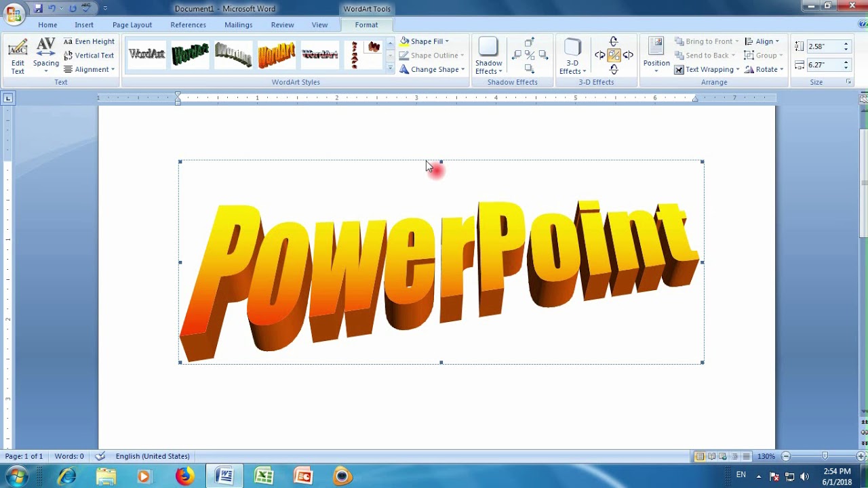868x488 pixels.
Task: Open the Mailings tab
Action: click(x=239, y=25)
